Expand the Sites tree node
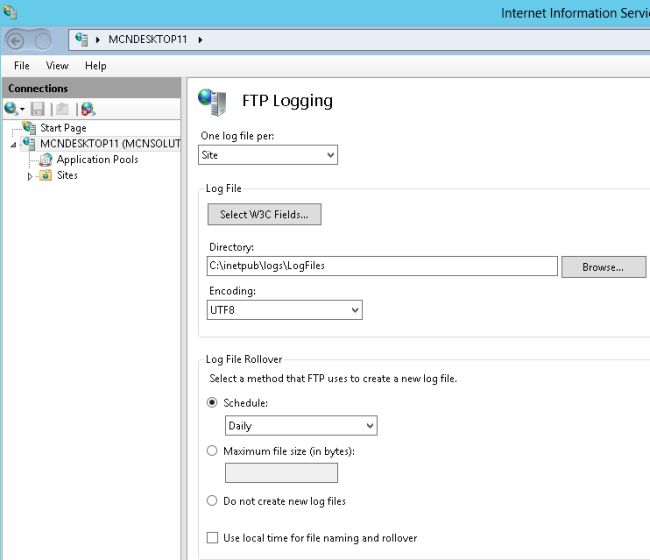The height and width of the screenshot is (560, 650). (x=29, y=177)
